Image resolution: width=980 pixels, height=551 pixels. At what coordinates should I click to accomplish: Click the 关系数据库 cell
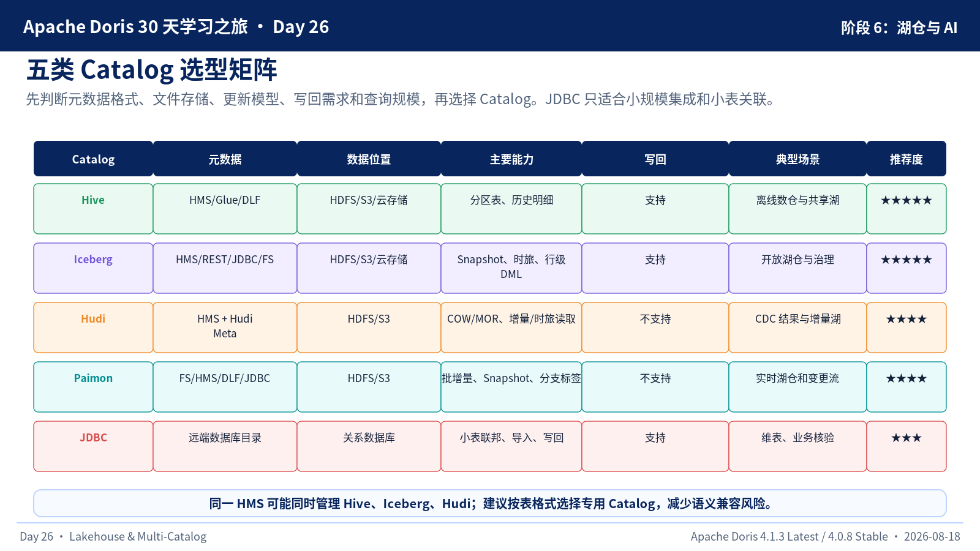(x=369, y=446)
